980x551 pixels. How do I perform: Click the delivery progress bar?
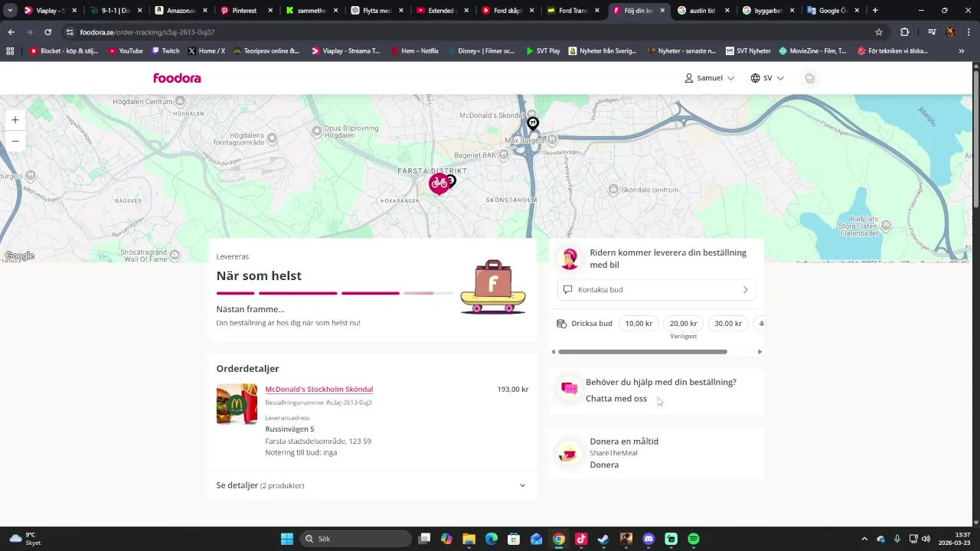pos(333,293)
